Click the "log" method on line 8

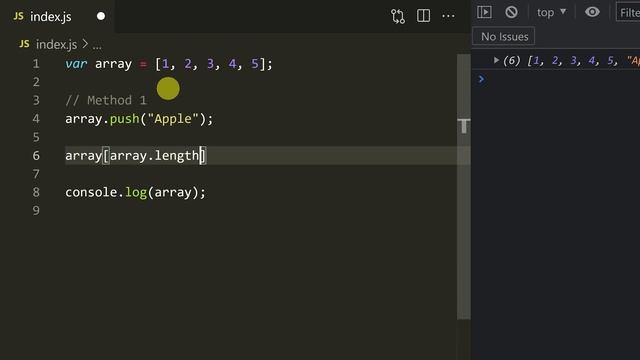(136, 192)
